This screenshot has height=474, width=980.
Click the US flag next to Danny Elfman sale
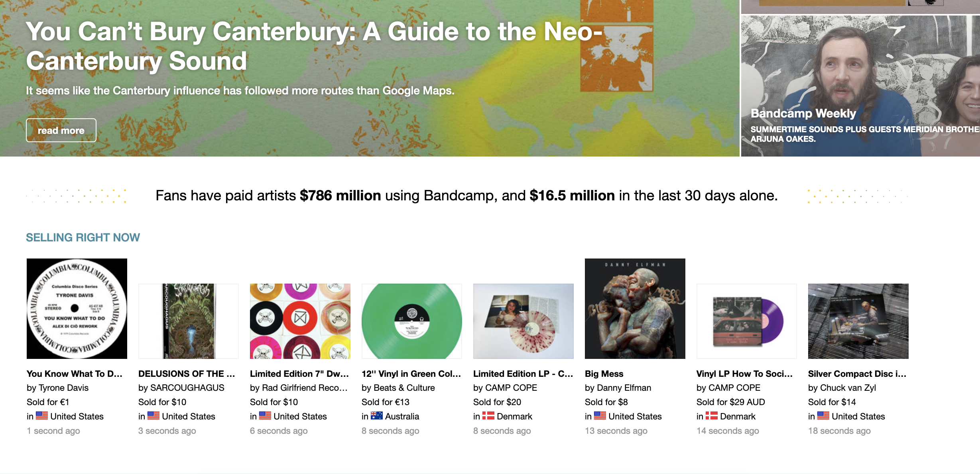tap(599, 416)
